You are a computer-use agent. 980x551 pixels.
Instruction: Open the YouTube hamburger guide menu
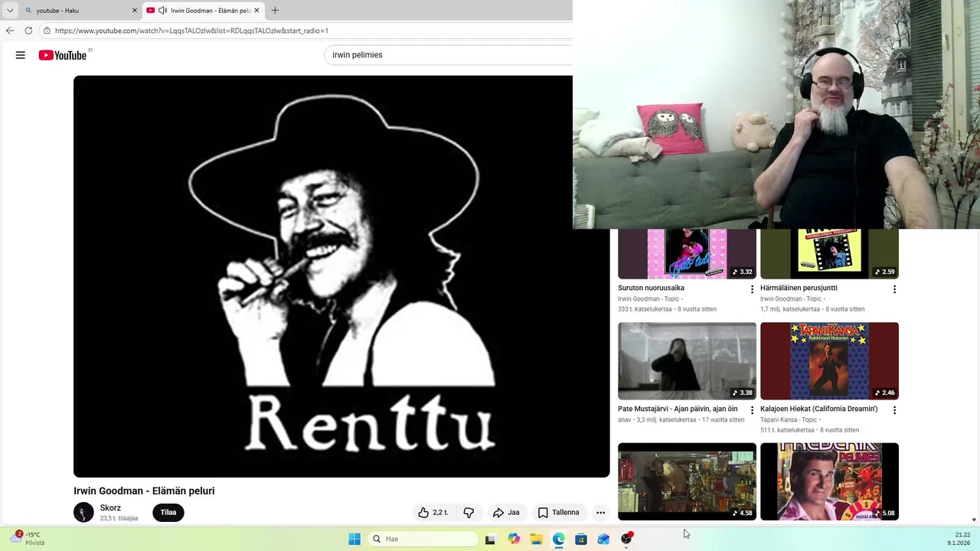click(21, 55)
